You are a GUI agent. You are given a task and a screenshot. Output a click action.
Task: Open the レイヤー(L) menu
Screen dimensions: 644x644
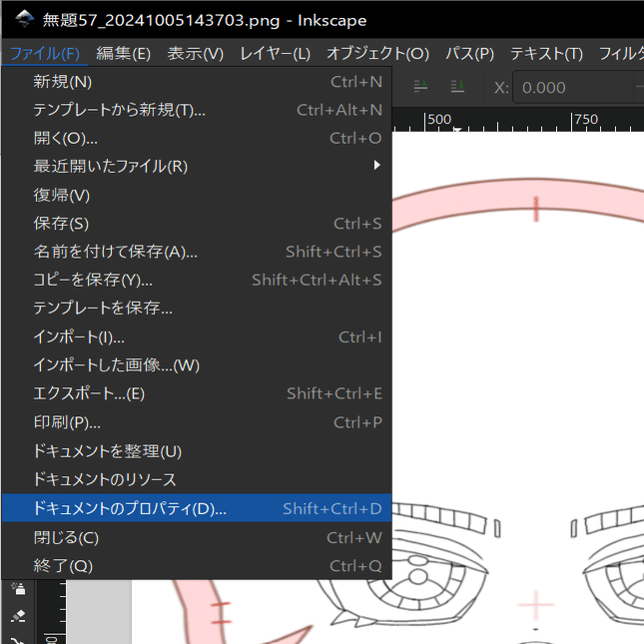tap(275, 53)
